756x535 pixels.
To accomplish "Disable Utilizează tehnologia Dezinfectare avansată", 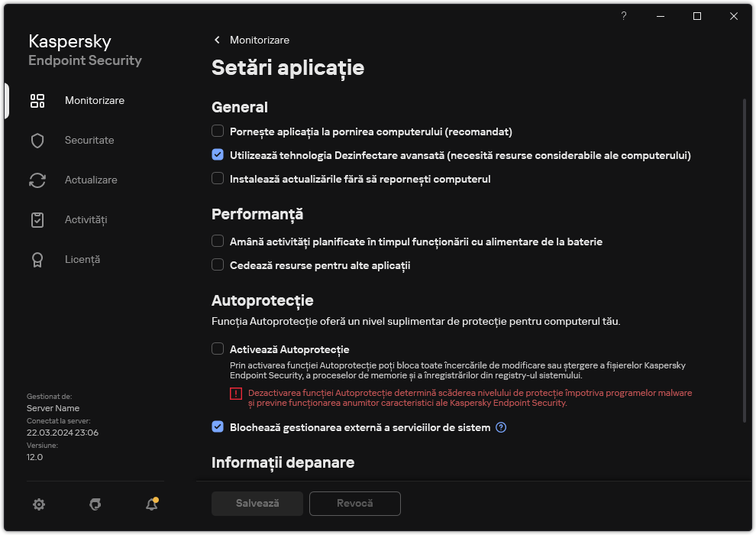I will (218, 155).
